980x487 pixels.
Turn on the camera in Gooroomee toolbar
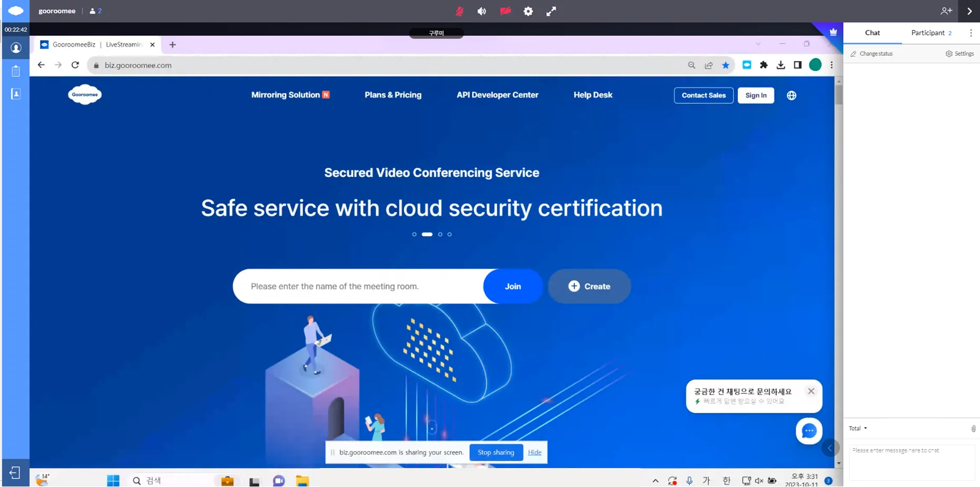(505, 11)
